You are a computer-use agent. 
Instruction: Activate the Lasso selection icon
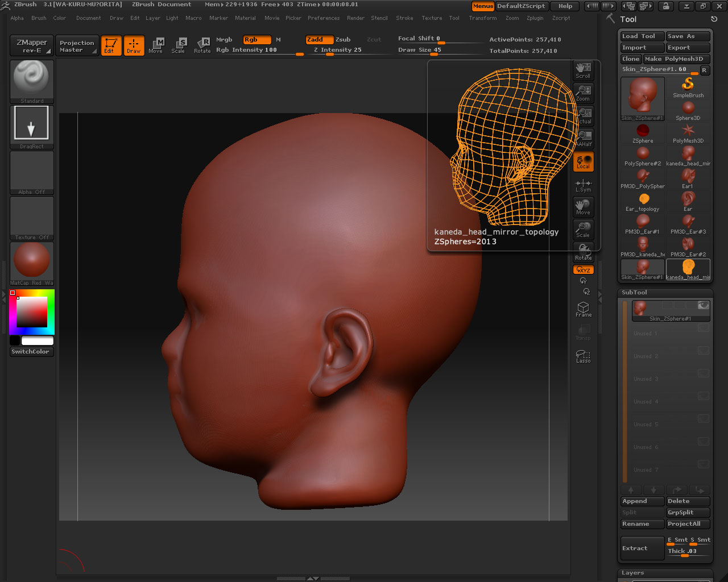(x=583, y=356)
